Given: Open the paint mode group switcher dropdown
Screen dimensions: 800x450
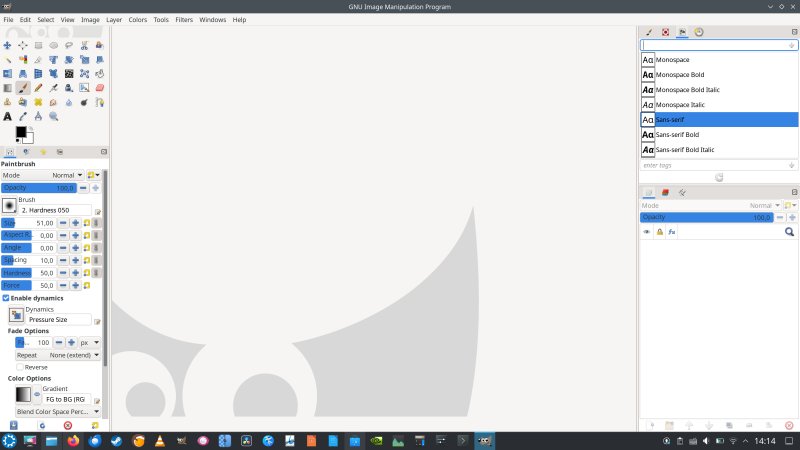Looking at the screenshot, I should click(93, 175).
